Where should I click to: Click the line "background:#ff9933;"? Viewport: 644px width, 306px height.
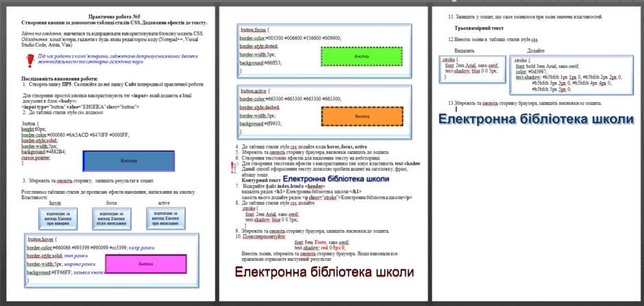(x=260, y=123)
